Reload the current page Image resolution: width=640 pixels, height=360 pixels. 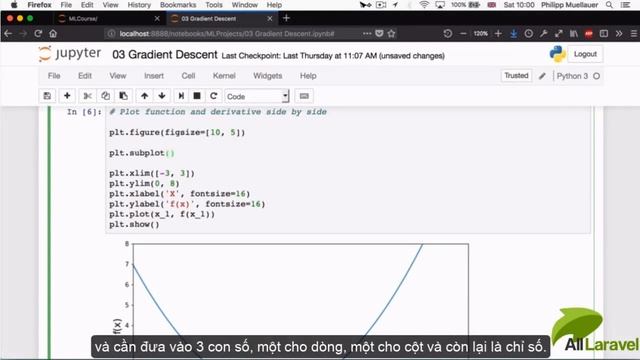[38, 33]
